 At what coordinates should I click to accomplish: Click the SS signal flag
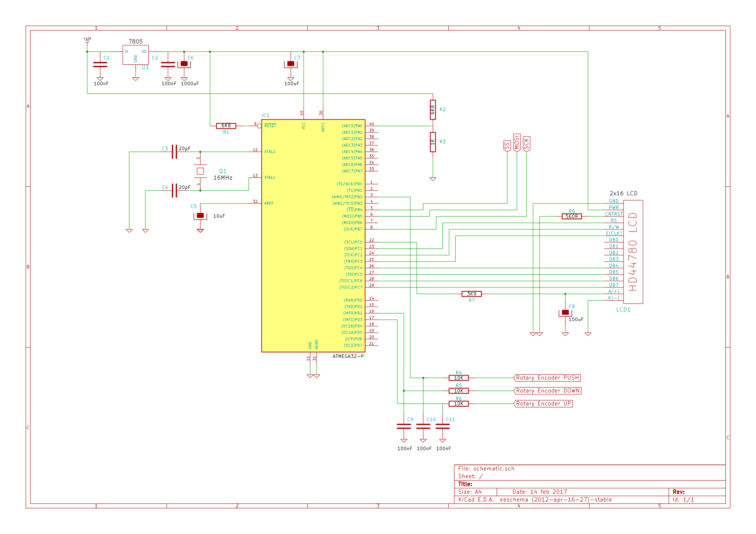click(507, 146)
